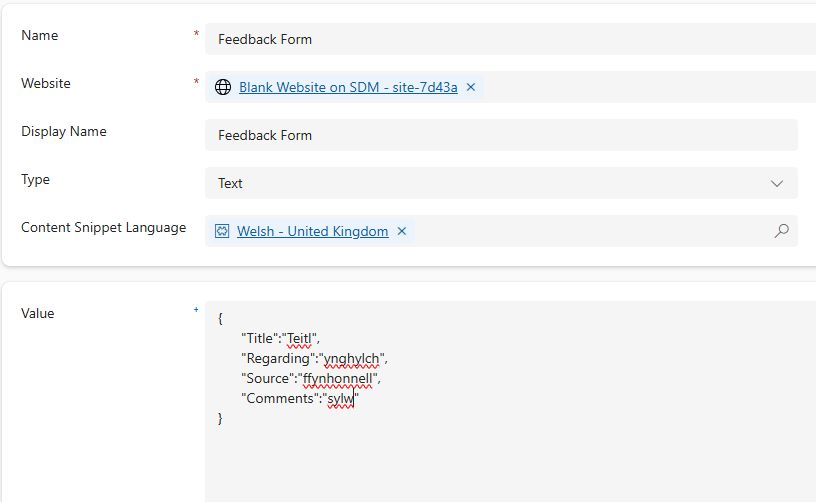Expand the Type dropdown chevron
The height and width of the screenshot is (502, 816).
pyautogui.click(x=776, y=183)
